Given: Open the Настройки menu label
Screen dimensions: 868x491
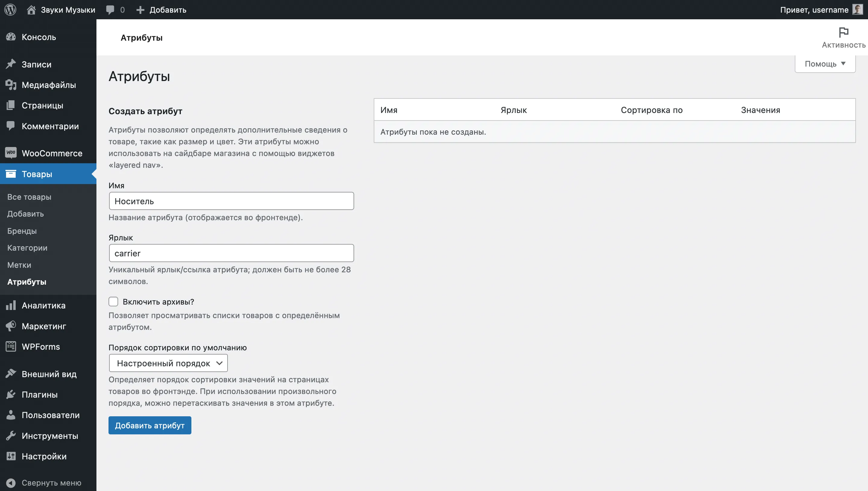Looking at the screenshot, I should (x=44, y=456).
